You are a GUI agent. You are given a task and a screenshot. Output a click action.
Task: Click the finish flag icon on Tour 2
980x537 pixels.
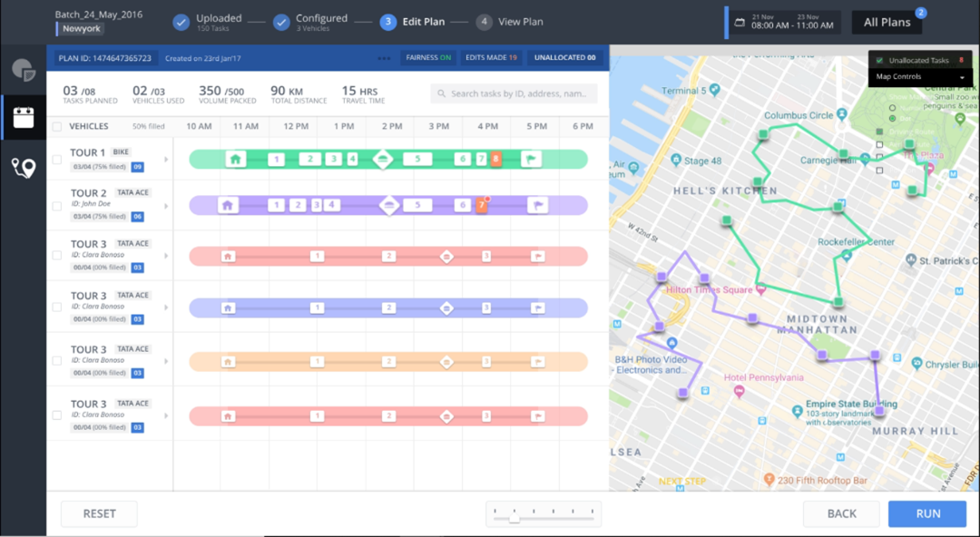(x=537, y=205)
